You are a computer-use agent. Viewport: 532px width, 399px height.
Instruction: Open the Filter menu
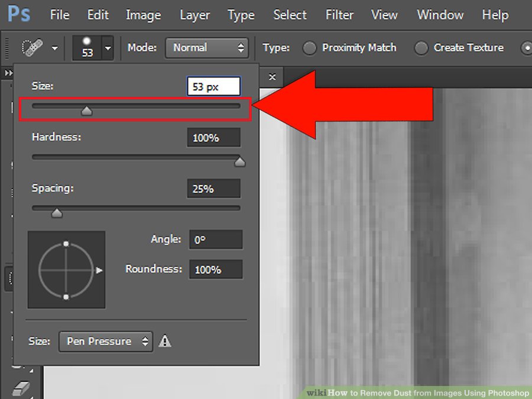(339, 15)
